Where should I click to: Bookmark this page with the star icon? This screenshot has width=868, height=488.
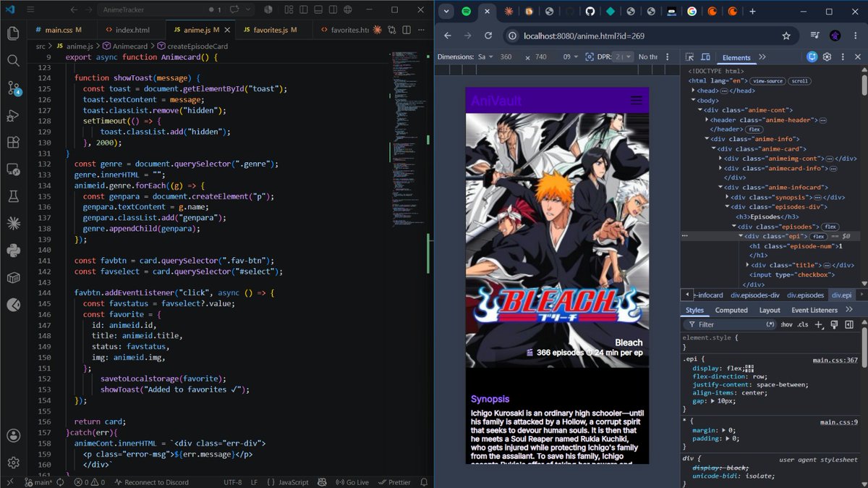tap(786, 35)
